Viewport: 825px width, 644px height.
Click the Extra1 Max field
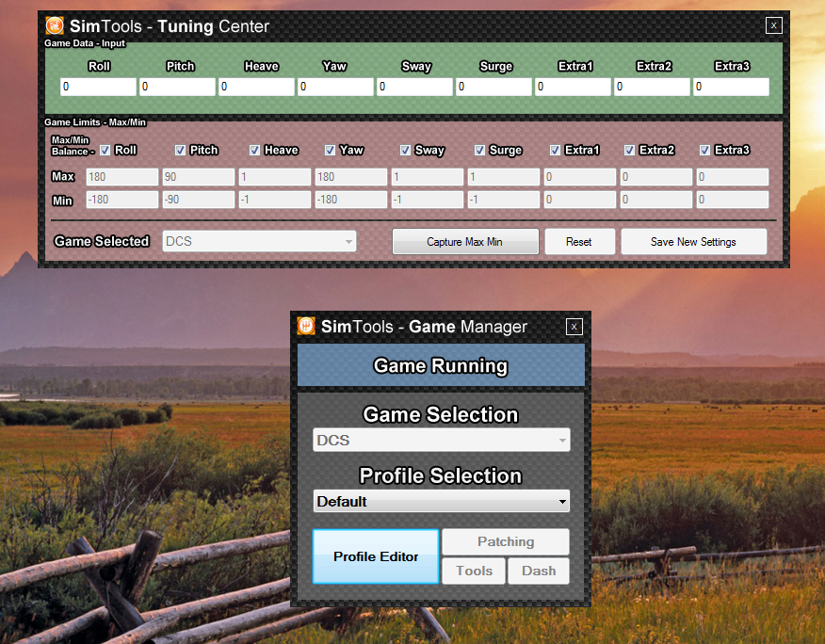click(x=580, y=177)
